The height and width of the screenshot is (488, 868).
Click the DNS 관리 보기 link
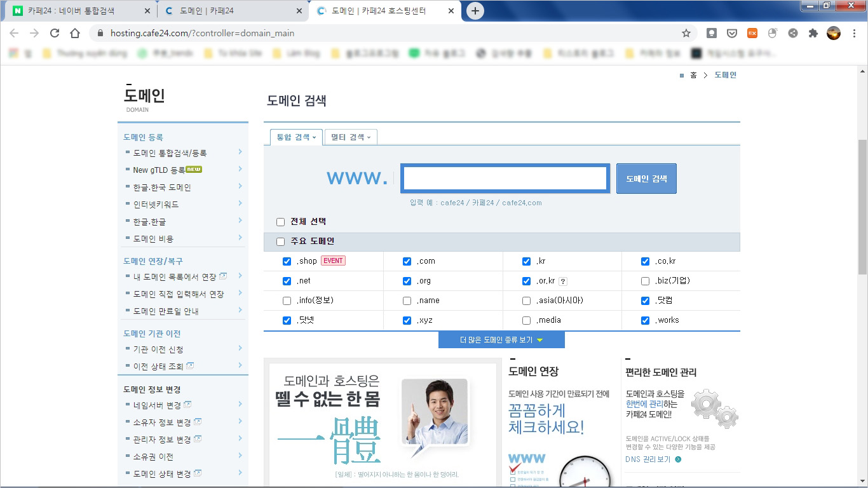click(648, 459)
